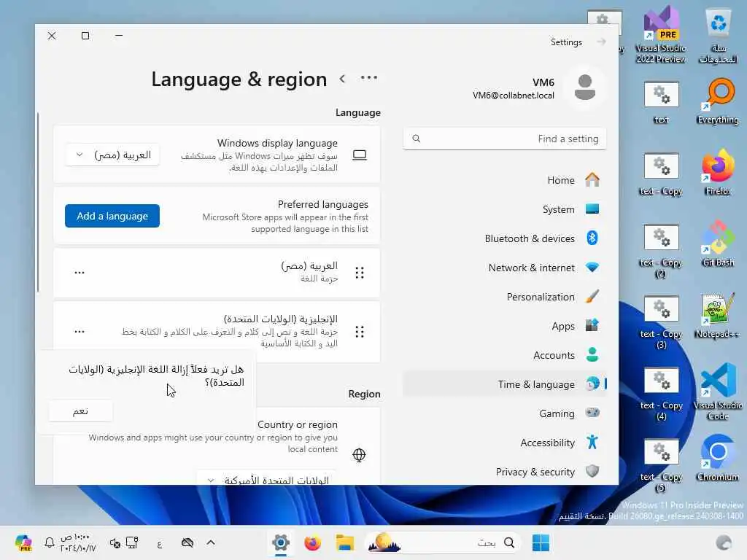The width and height of the screenshot is (747, 560).
Task: Click the System monitor icon
Action: click(592, 209)
